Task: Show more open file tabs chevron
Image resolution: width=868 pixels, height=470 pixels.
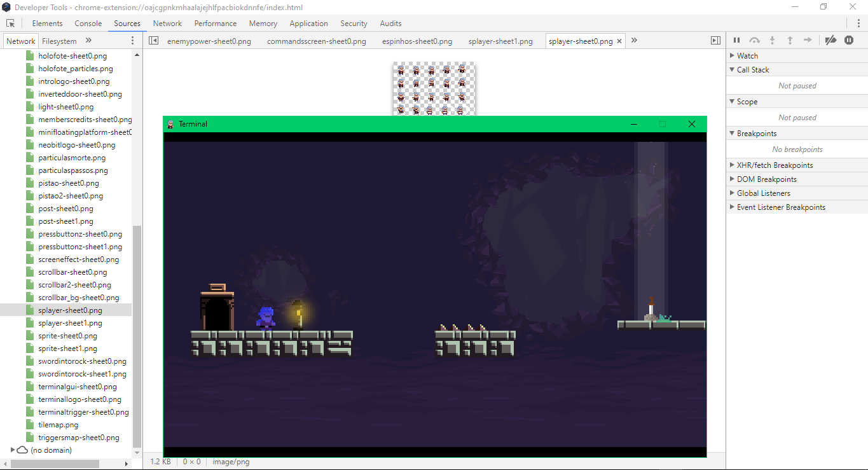Action: (634, 41)
